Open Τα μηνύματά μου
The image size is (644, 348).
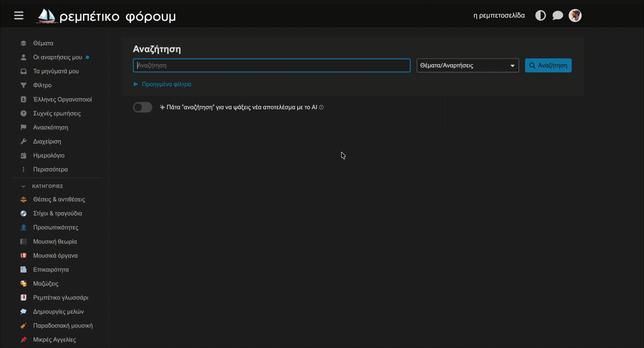(56, 71)
